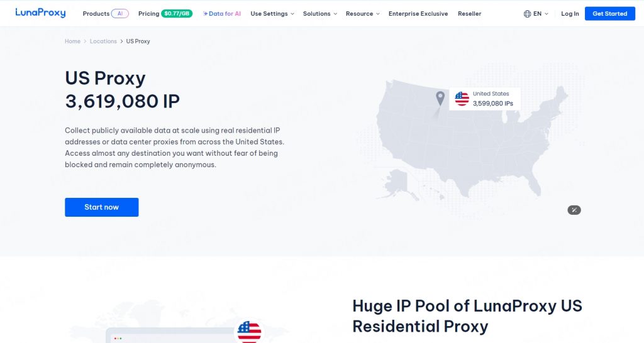Click the Log In link

[x=570, y=14]
